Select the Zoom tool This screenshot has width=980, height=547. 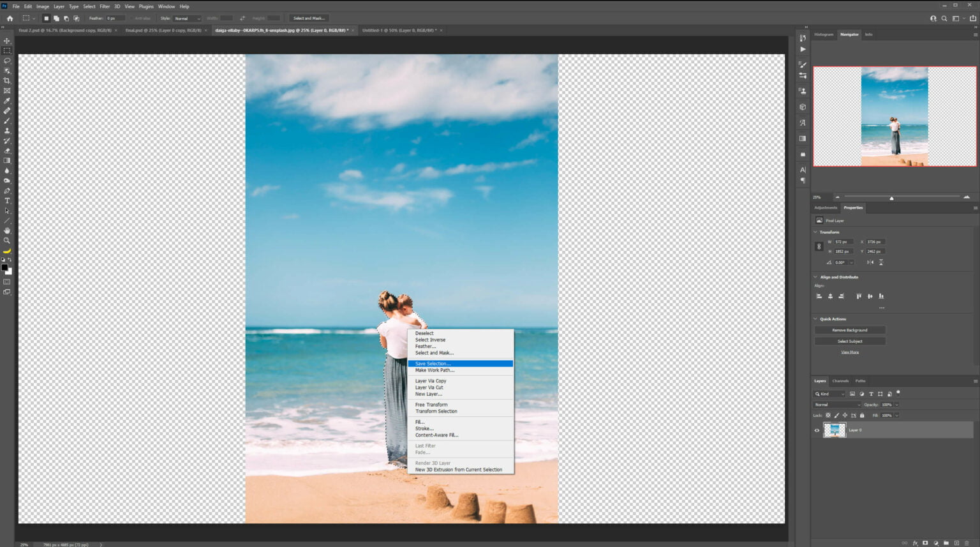[7, 241]
